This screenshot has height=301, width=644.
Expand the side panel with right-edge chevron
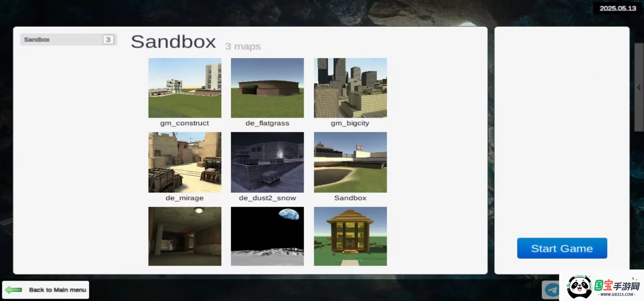639,87
